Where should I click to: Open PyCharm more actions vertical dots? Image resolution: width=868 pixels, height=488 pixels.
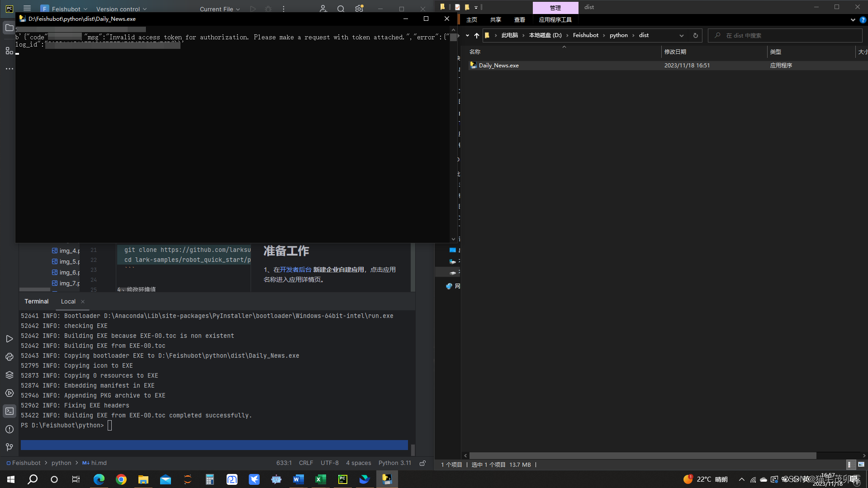point(284,9)
